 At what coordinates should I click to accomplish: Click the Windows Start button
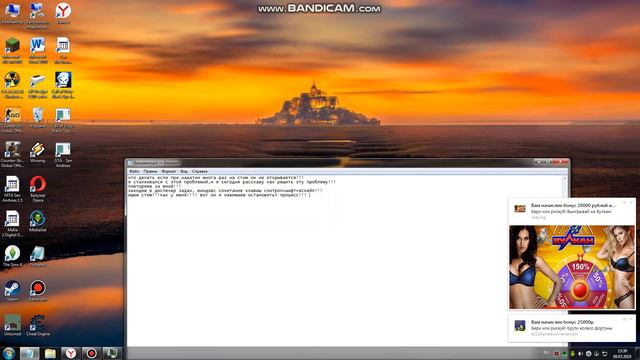point(9,353)
